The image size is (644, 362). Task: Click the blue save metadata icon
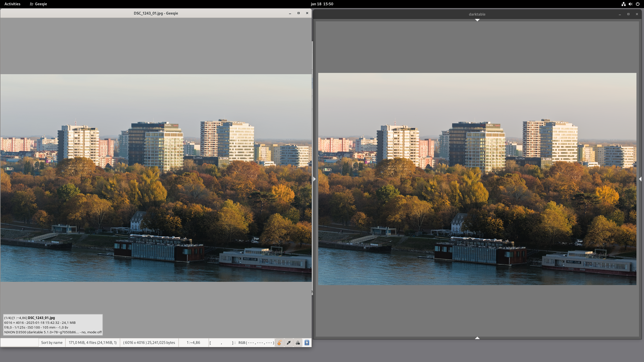[x=307, y=343]
